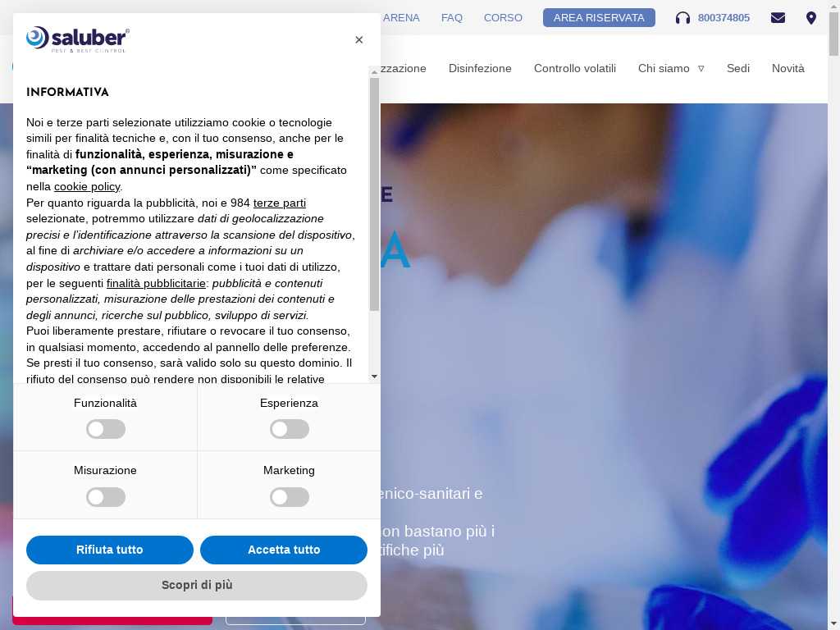Viewport: 840px width, 630px height.
Task: Click the location pin icon
Action: pyautogui.click(x=811, y=18)
